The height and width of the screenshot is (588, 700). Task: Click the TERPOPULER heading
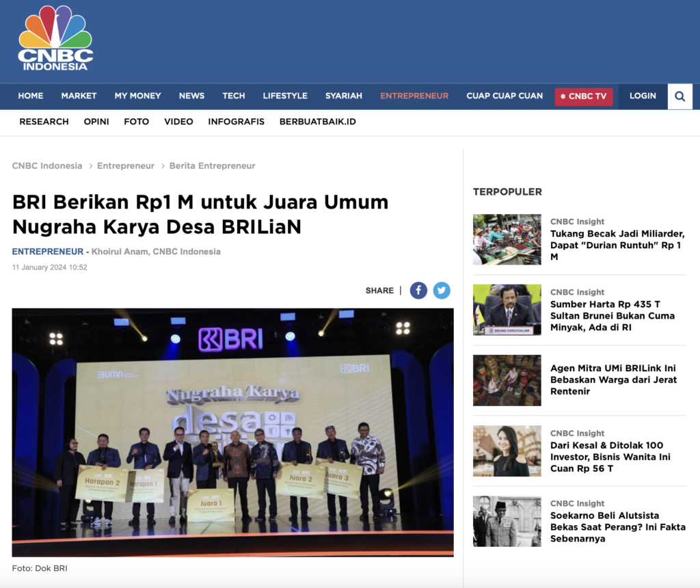tap(508, 192)
